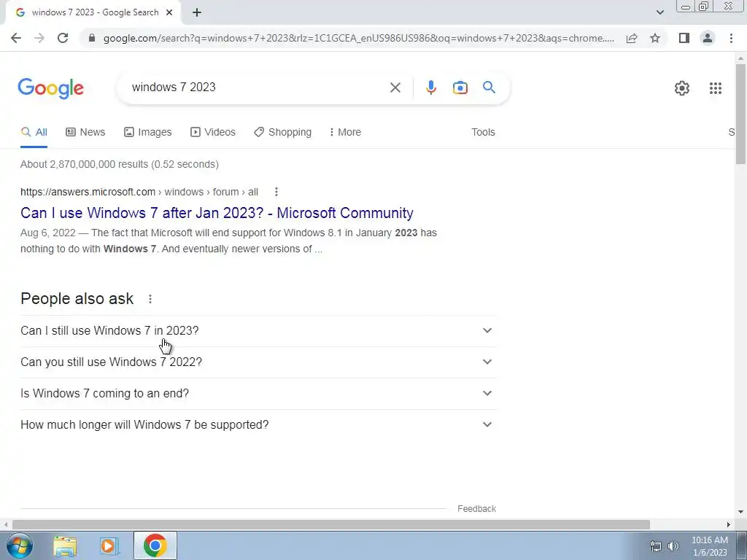The image size is (747, 560).
Task: Expand 'Can you still use Windows 7 2022?'
Action: tap(258, 362)
